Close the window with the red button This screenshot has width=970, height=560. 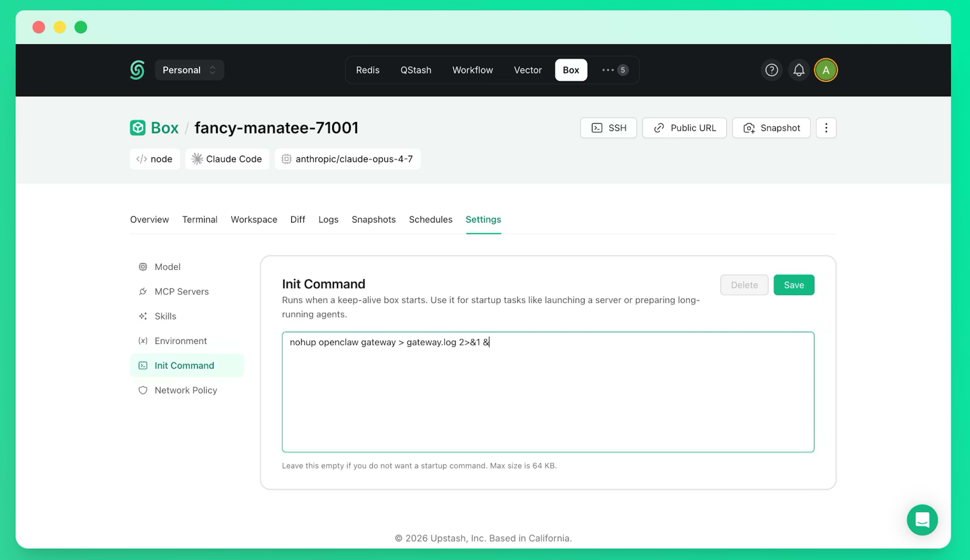point(39,27)
